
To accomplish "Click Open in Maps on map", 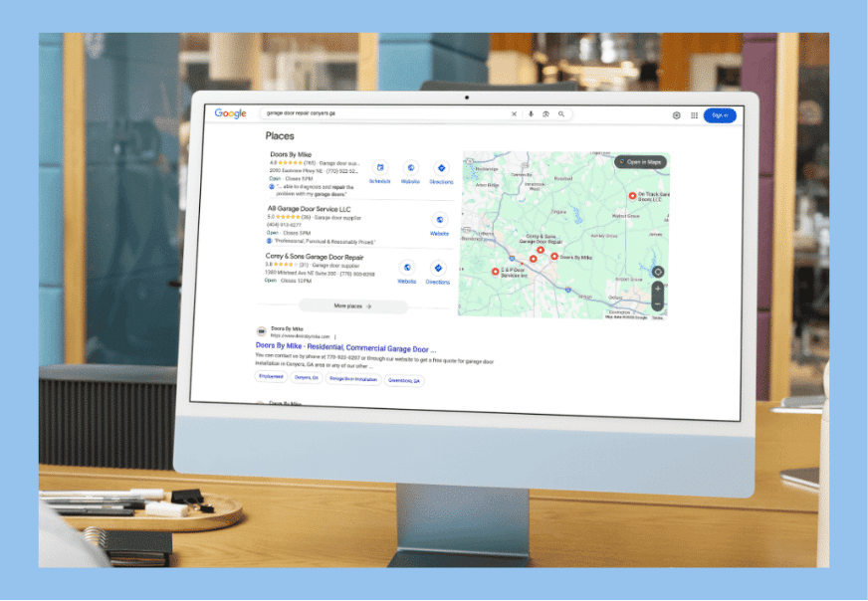I will (x=640, y=161).
